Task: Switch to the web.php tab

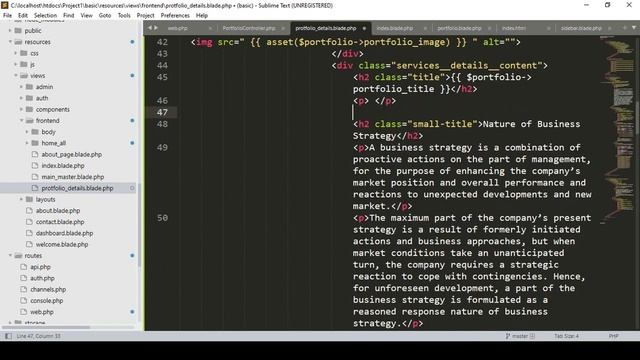Action: click(x=178, y=29)
